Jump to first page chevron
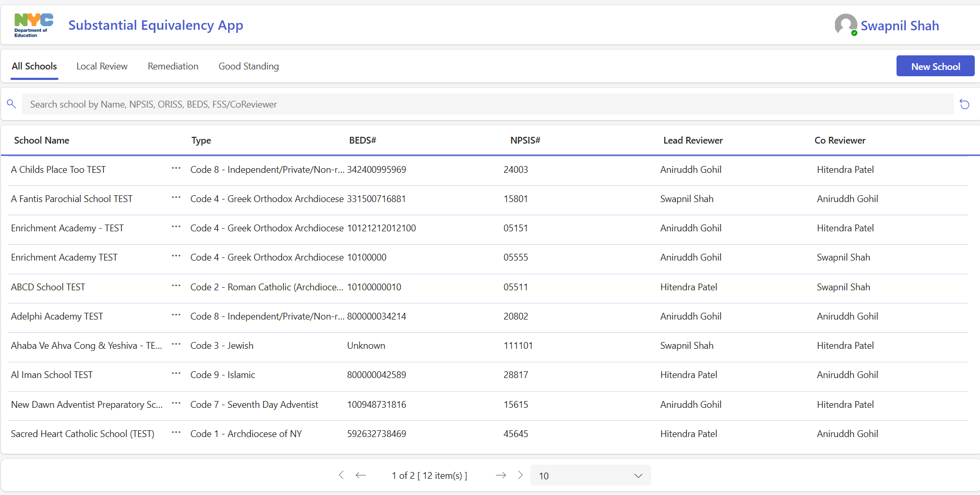This screenshot has width=980, height=495. [x=341, y=475]
